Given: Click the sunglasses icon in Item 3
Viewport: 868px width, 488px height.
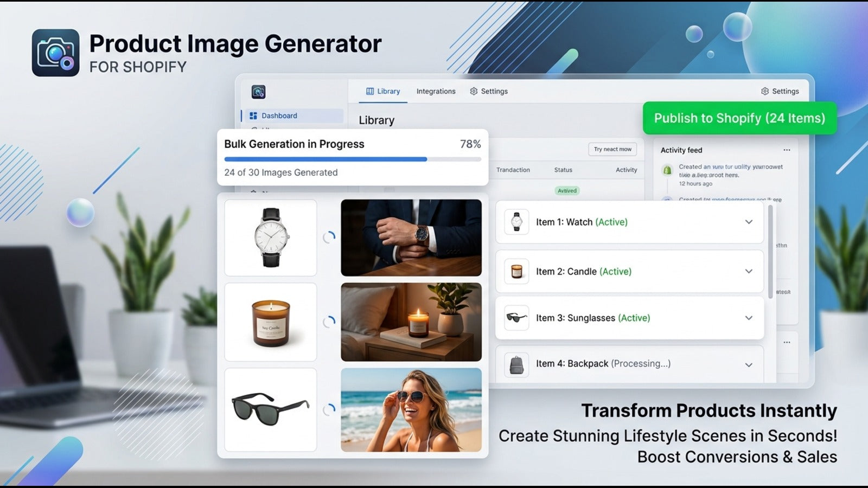Looking at the screenshot, I should click(x=516, y=318).
